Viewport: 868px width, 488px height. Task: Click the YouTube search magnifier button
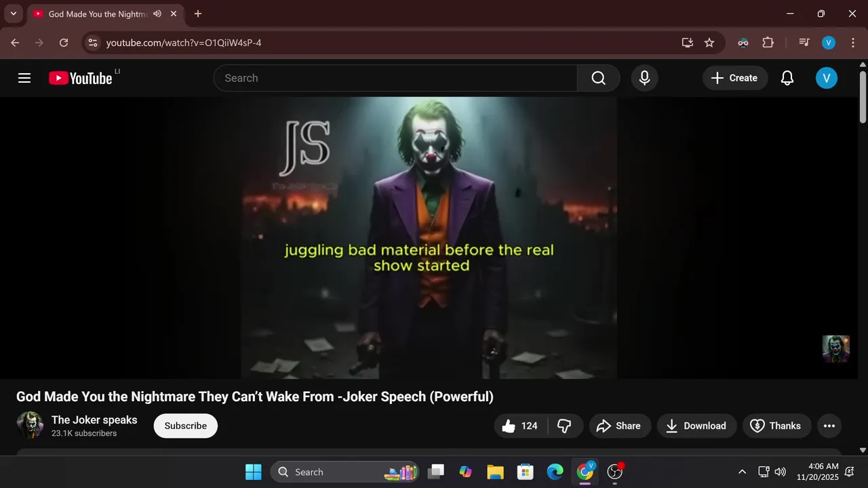click(598, 78)
